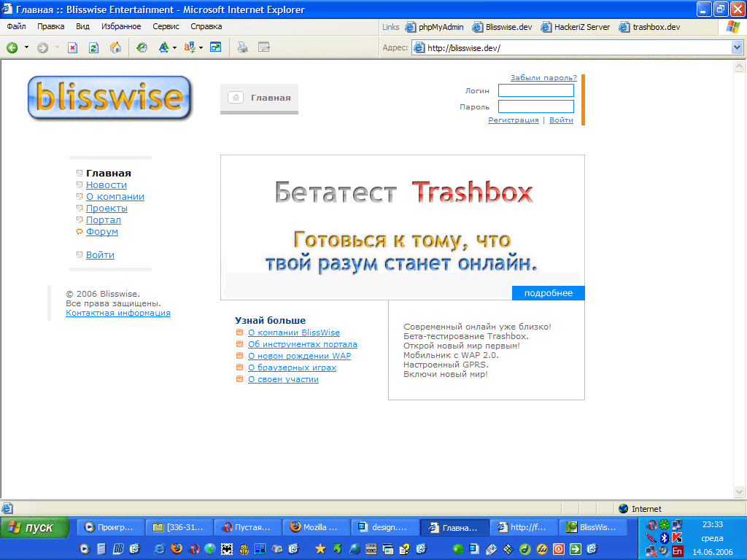Open the Избранное menu

[121, 27]
